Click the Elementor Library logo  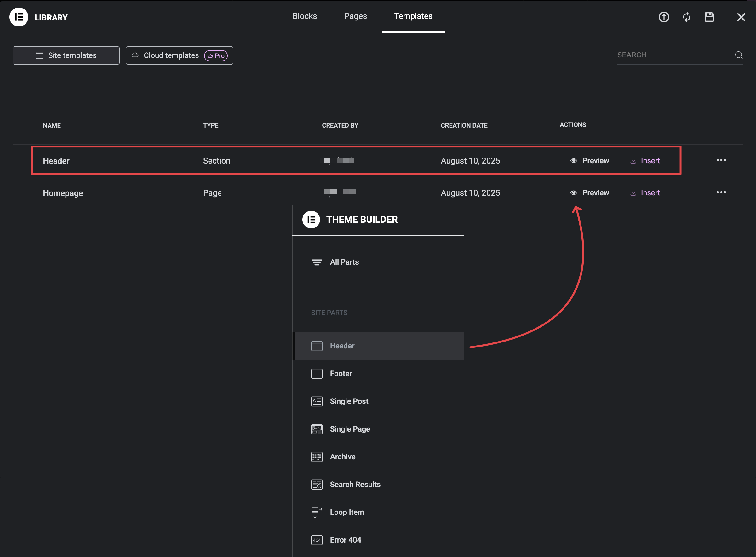tap(19, 17)
